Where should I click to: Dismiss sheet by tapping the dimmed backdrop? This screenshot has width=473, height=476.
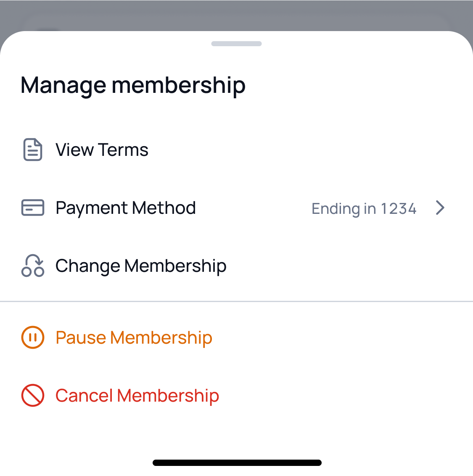click(x=236, y=13)
